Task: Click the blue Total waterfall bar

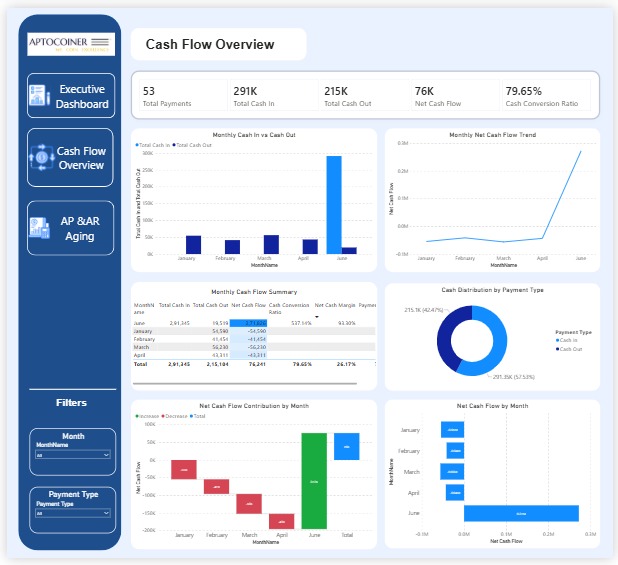Action: pyautogui.click(x=346, y=446)
